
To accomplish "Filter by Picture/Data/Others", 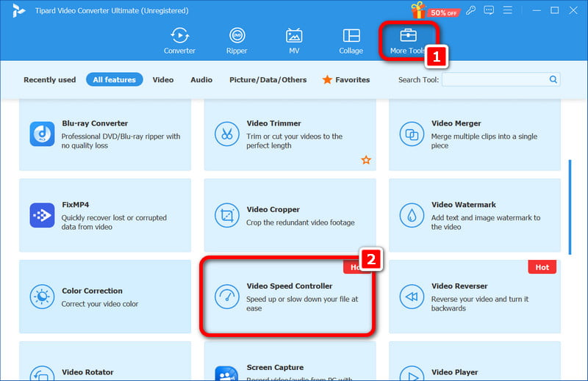I will (268, 80).
